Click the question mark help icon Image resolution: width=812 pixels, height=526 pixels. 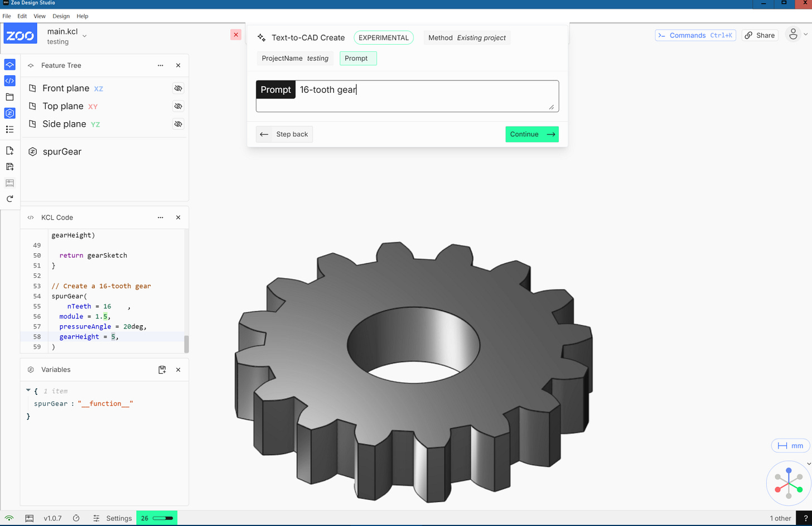click(804, 519)
